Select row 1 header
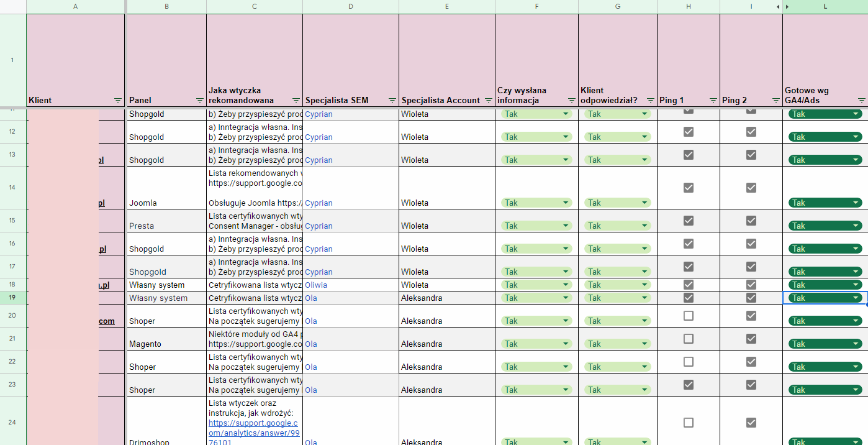The height and width of the screenshot is (445, 868). (x=12, y=60)
